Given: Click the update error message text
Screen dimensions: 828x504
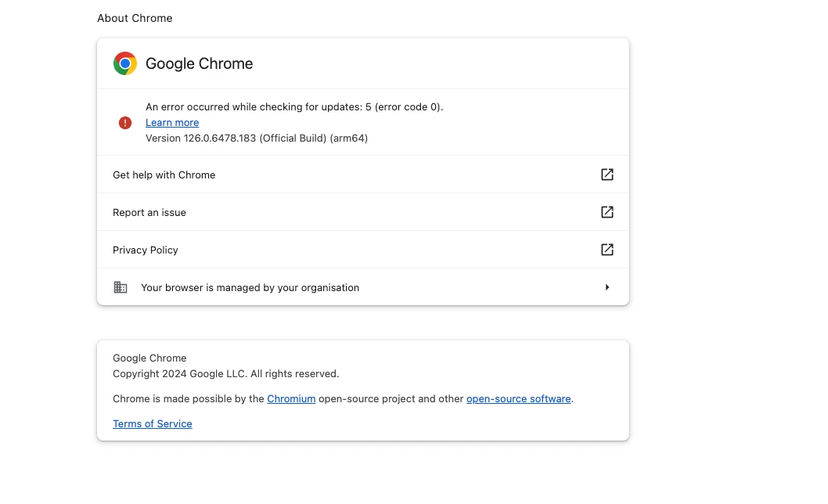Looking at the screenshot, I should (294, 106).
